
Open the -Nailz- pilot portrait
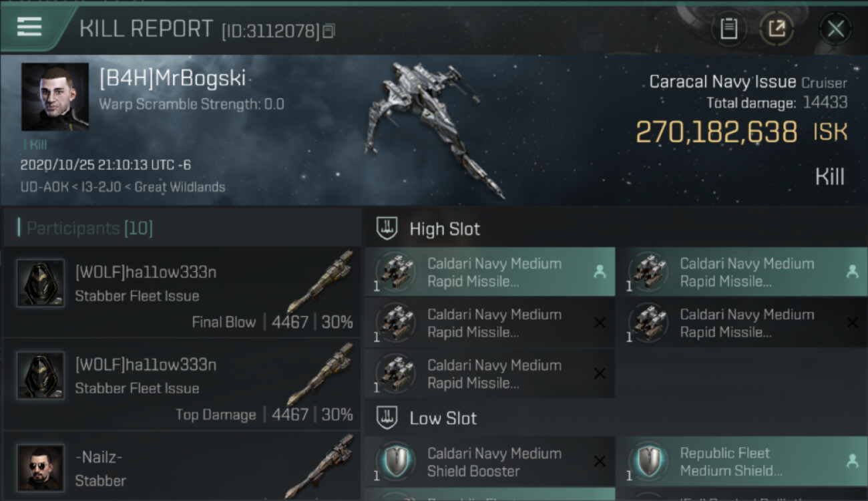point(41,468)
